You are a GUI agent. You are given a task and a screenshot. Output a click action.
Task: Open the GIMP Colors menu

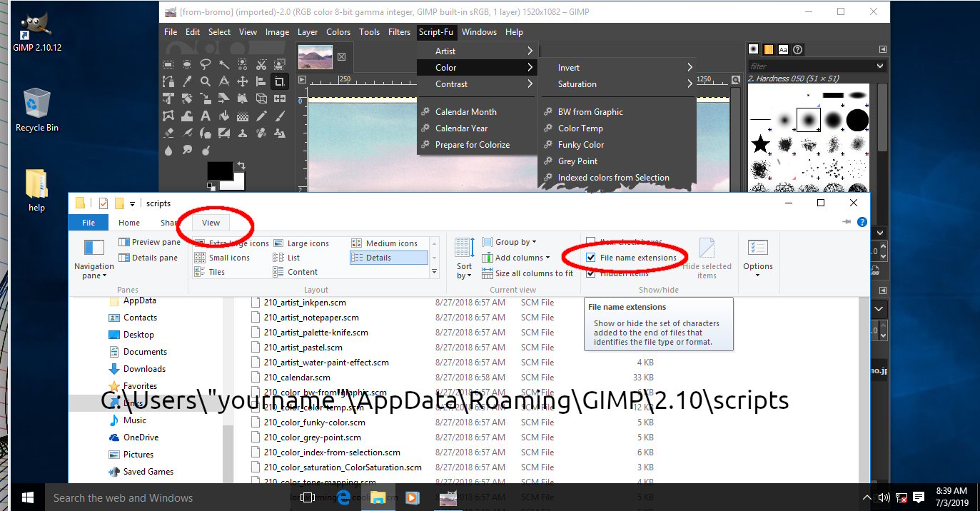pos(338,32)
